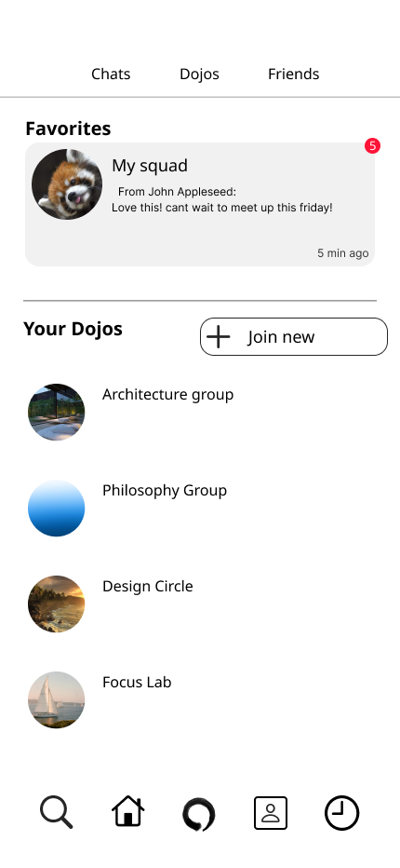Image resolution: width=400 pixels, height=868 pixels.
Task: Click the plus icon in Join new
Action: coord(218,336)
